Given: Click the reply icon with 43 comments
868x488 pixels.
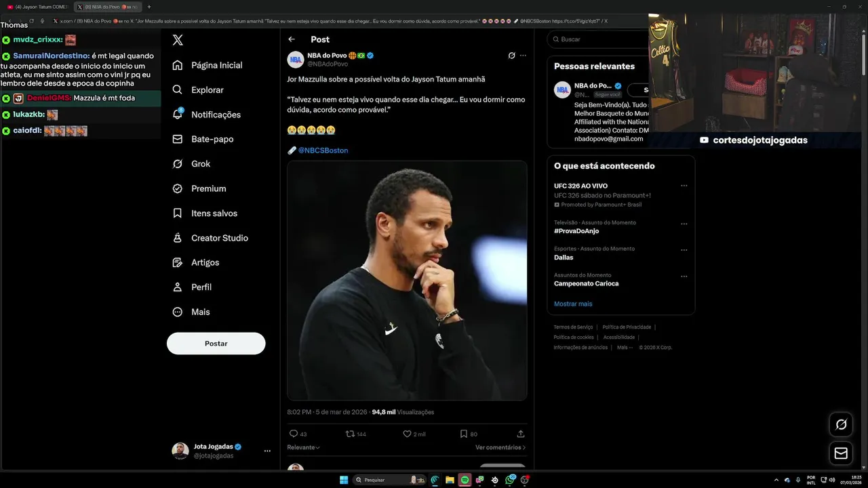Looking at the screenshot, I should pyautogui.click(x=294, y=434).
